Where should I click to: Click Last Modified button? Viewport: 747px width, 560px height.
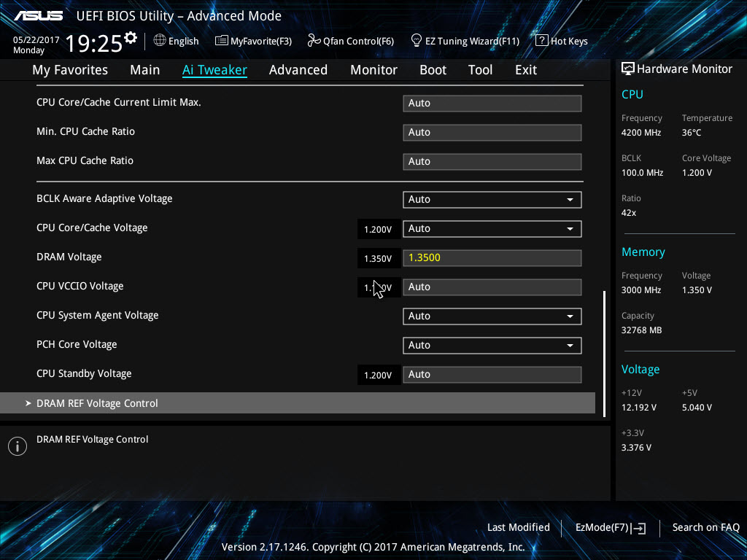[519, 527]
